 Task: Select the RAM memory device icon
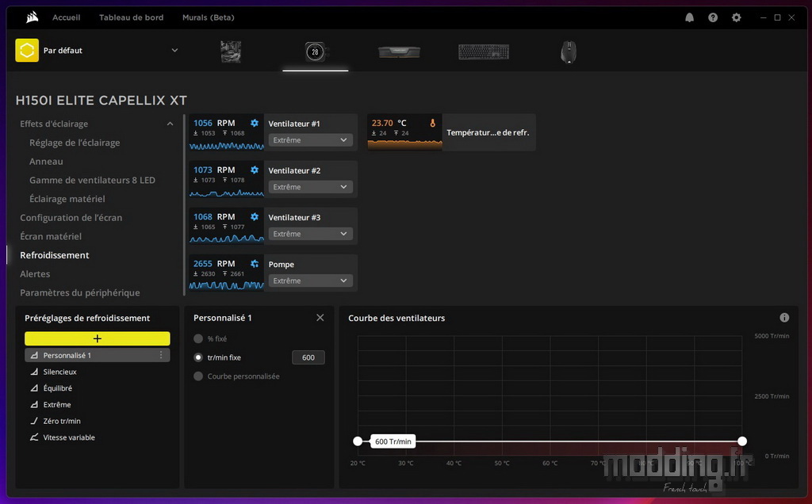pyautogui.click(x=399, y=52)
